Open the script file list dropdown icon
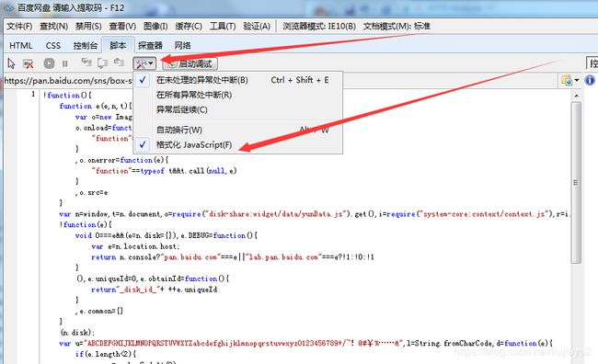Image resolution: width=598 pixels, height=364 pixels. (x=569, y=80)
